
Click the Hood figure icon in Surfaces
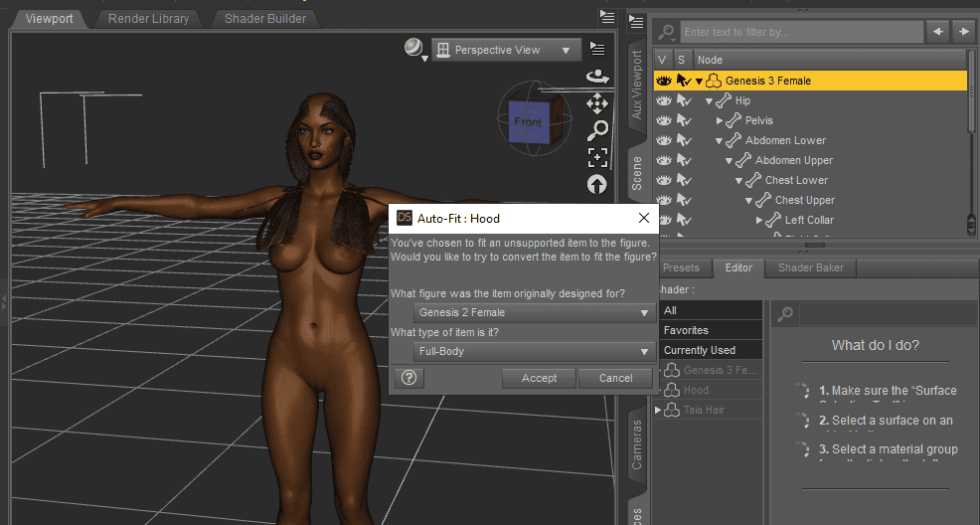pyautogui.click(x=672, y=390)
